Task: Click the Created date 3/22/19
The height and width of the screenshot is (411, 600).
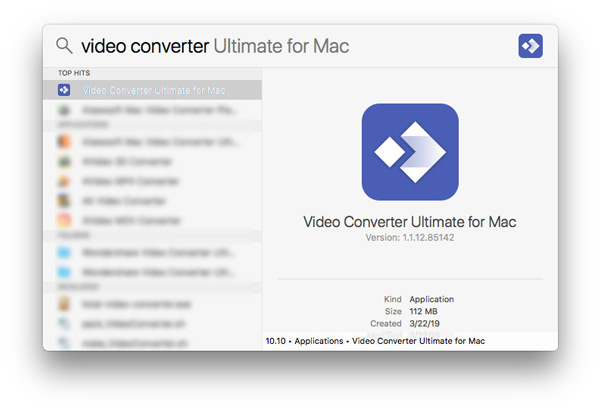Action: tap(424, 324)
